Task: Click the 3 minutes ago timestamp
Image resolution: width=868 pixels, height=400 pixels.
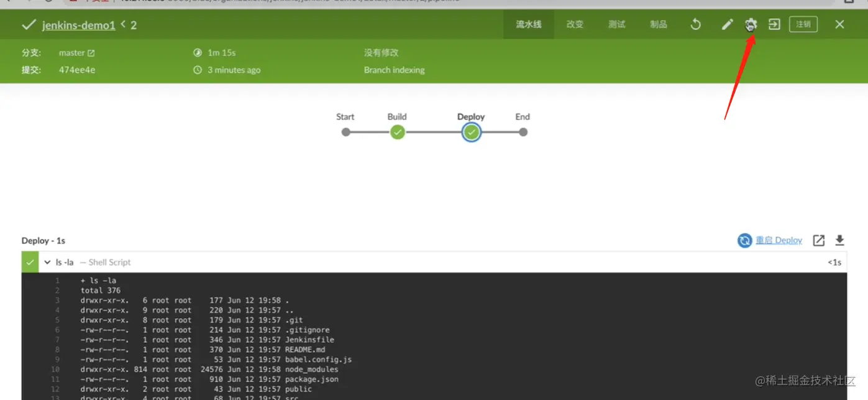Action: [x=234, y=70]
